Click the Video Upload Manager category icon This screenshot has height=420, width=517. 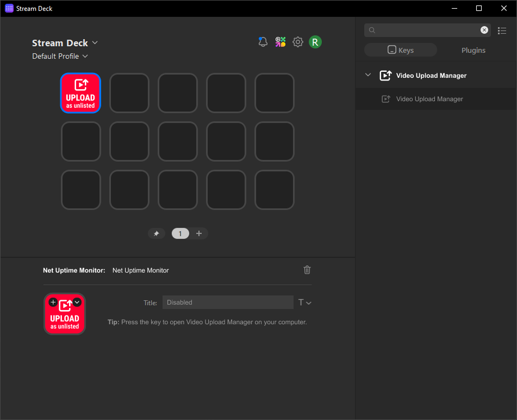pyautogui.click(x=386, y=76)
